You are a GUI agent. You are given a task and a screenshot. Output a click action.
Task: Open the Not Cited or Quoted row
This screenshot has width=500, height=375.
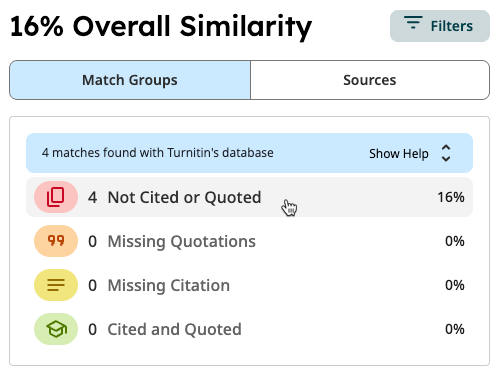[249, 197]
